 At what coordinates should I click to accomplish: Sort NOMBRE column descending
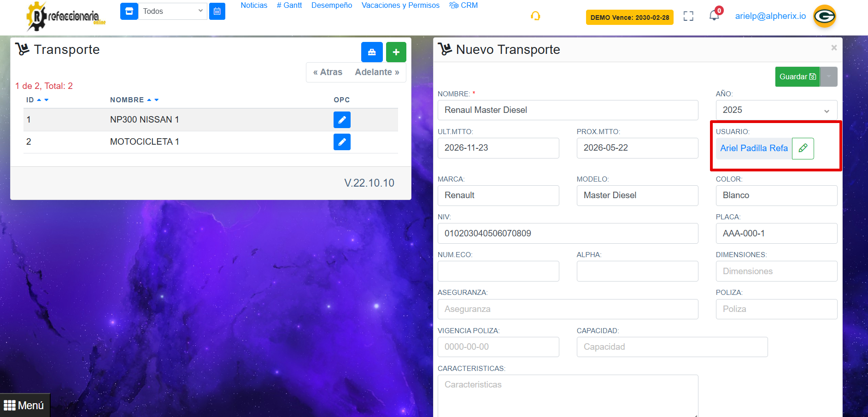point(157,100)
